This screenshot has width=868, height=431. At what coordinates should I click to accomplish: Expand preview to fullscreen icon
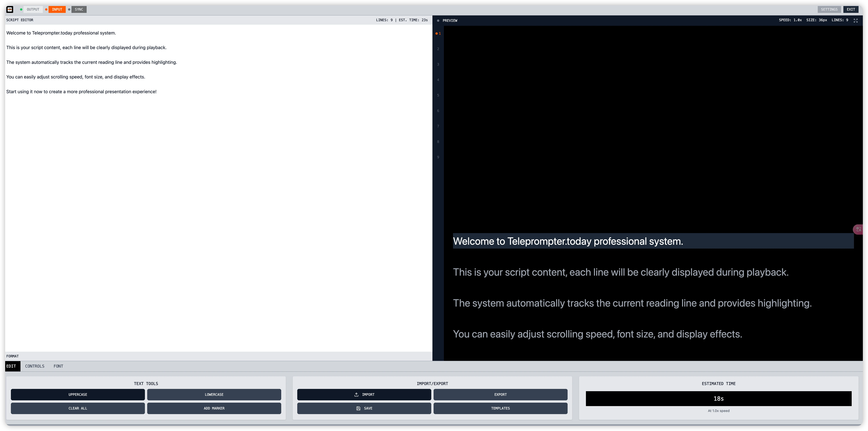pos(855,21)
